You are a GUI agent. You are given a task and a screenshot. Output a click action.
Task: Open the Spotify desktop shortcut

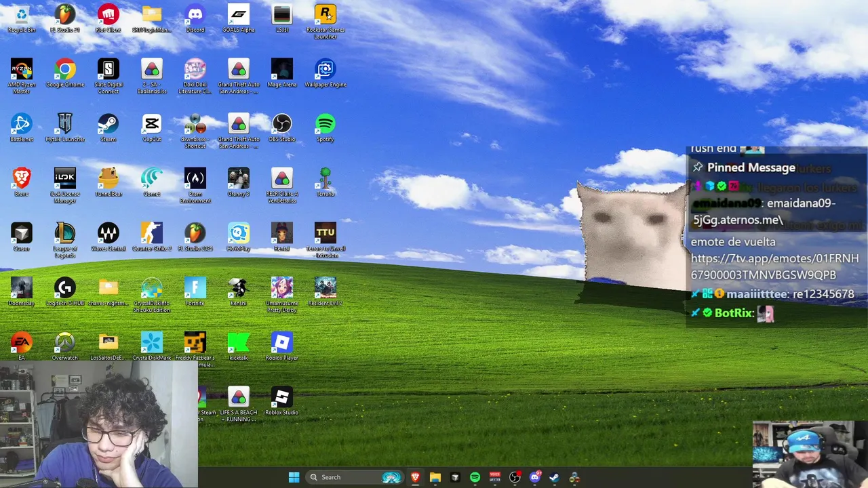click(325, 127)
